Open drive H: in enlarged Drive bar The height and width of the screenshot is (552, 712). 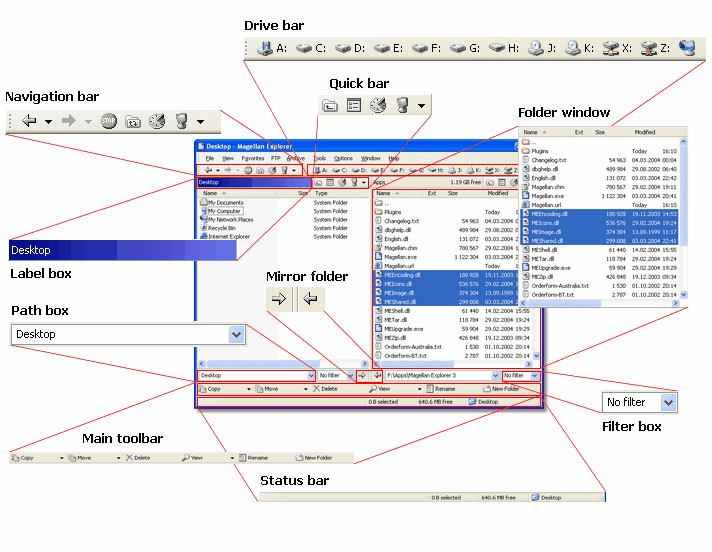click(504, 48)
